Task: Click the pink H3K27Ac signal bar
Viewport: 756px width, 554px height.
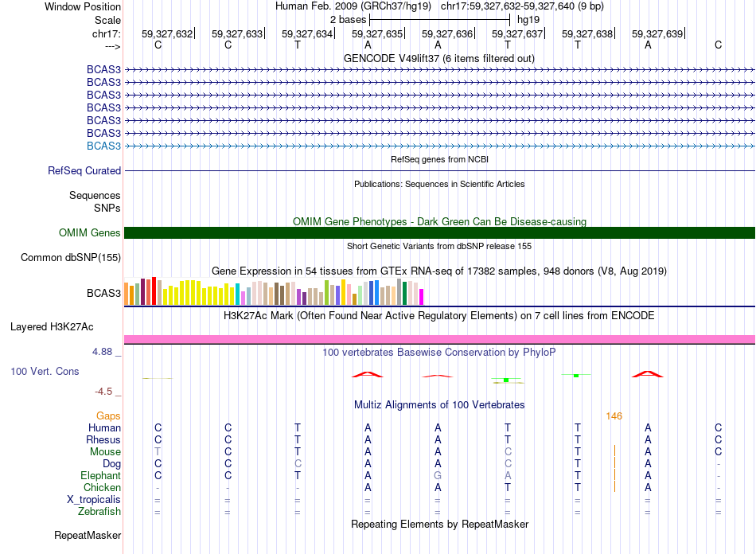Action: pos(439,339)
